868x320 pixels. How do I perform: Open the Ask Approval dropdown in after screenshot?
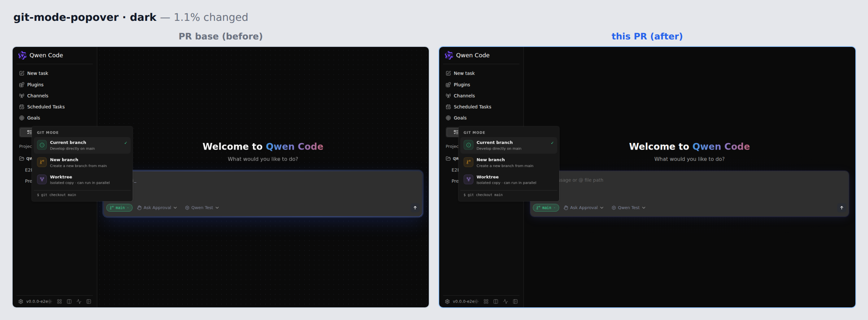pos(583,208)
